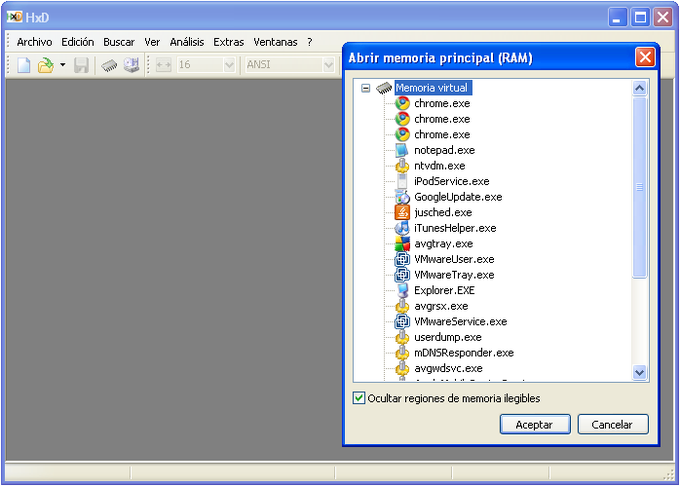Open the Análisis menu
The width and height of the screenshot is (680, 486).
point(187,42)
